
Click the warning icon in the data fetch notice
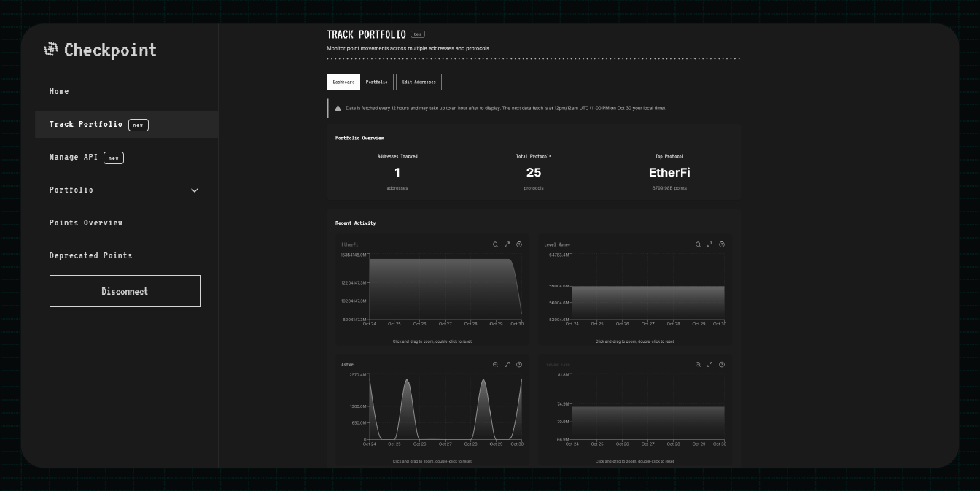tap(338, 107)
